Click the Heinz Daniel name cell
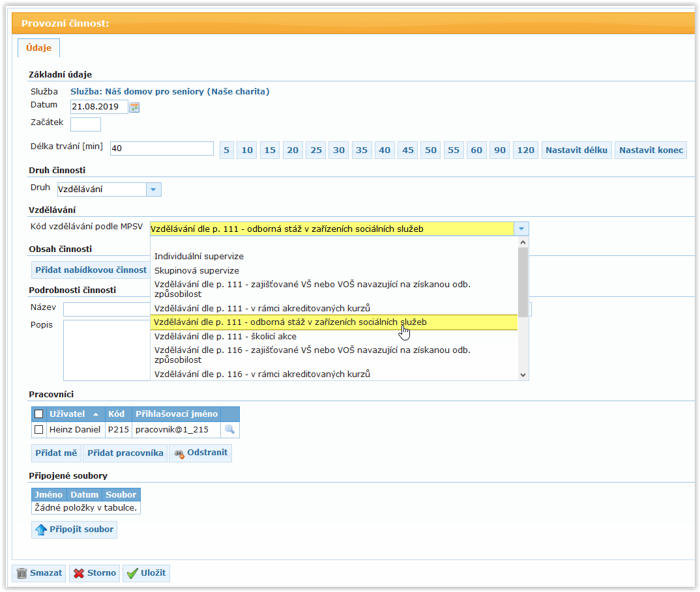The width and height of the screenshot is (700, 592). (75, 430)
